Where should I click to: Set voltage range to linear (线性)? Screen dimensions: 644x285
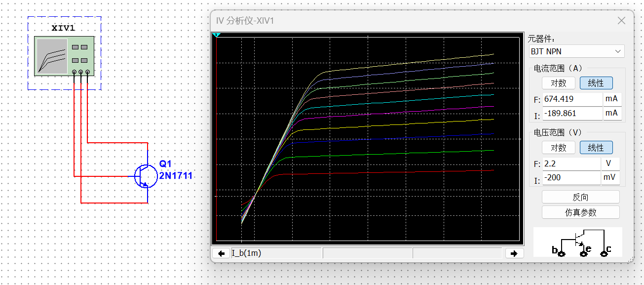596,147
